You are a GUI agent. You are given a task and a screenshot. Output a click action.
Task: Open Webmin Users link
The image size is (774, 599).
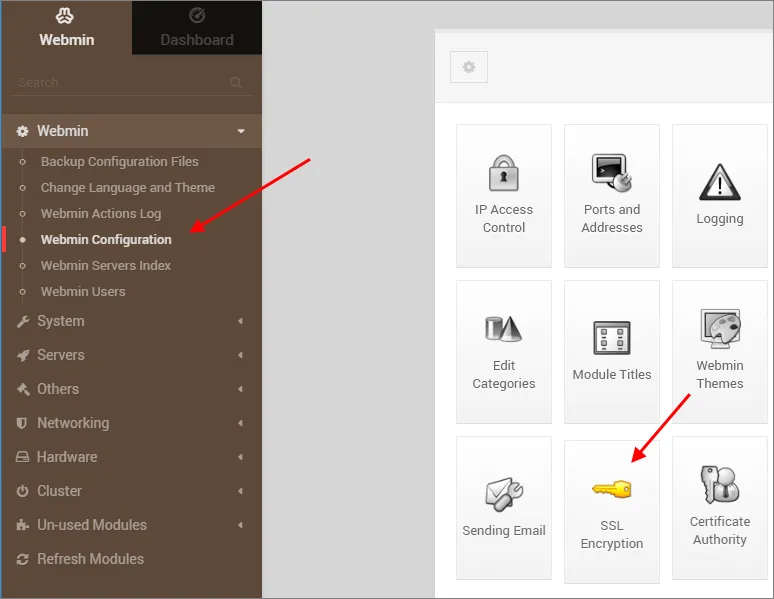[x=83, y=292]
